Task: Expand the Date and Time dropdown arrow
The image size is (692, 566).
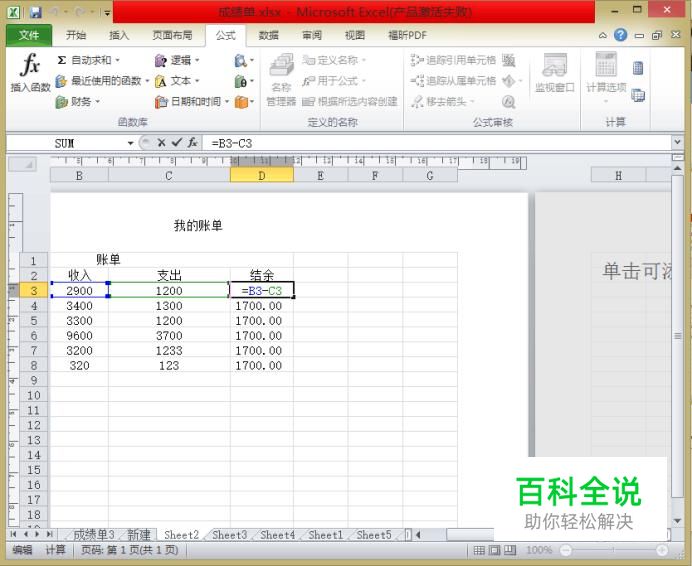Action: point(227,102)
